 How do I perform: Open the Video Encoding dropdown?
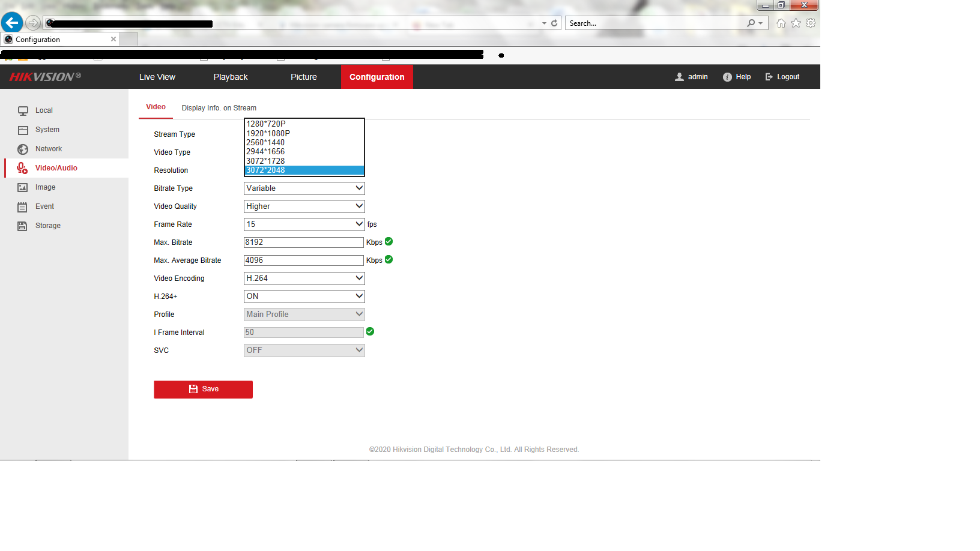point(304,279)
